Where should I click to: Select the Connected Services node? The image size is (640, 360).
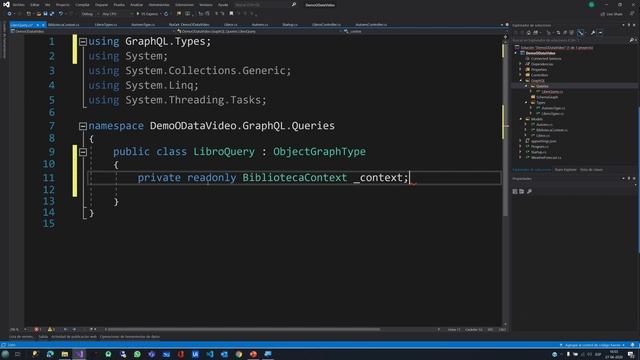[x=546, y=59]
